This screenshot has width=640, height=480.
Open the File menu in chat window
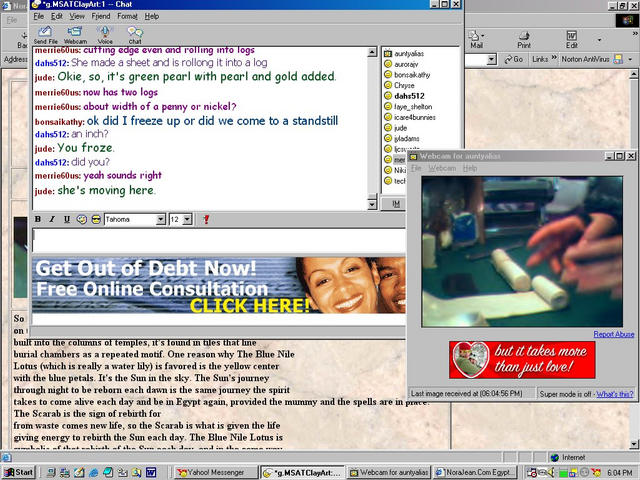(x=39, y=16)
